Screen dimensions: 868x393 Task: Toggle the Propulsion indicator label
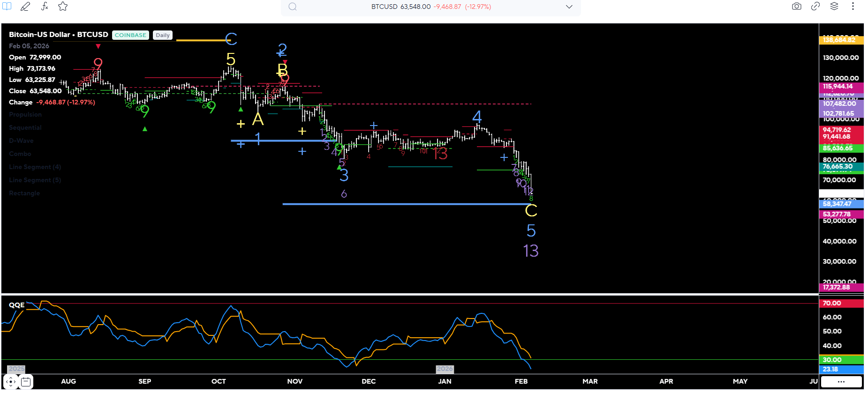(25, 114)
